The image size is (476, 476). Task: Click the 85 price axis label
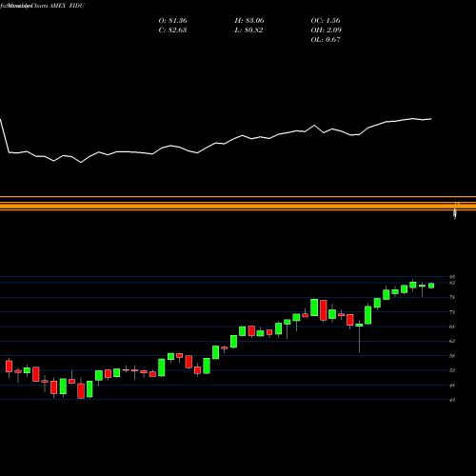pos(452,277)
